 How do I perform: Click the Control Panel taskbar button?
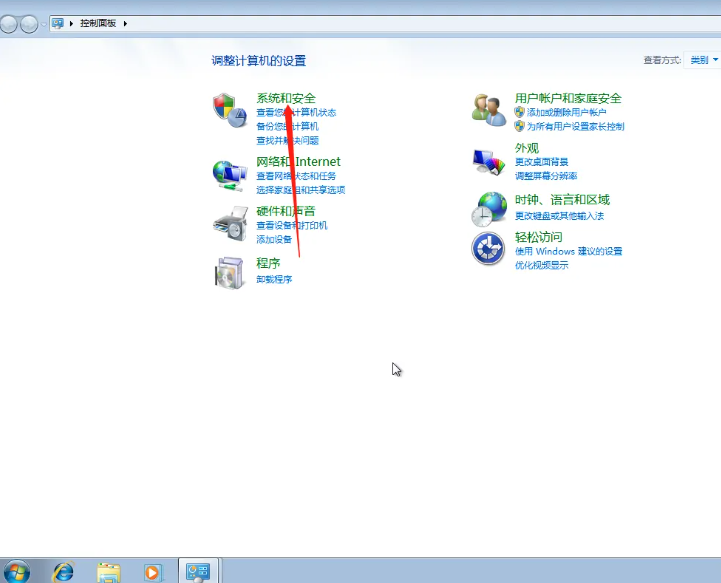click(x=198, y=572)
